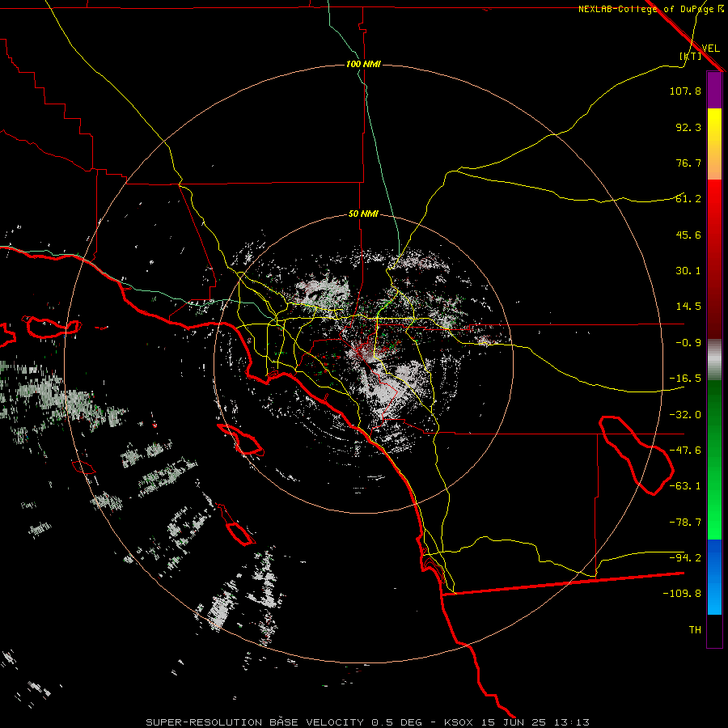This screenshot has width=728, height=728.
Task: Click the 45.6 legend value
Action: 688,235
